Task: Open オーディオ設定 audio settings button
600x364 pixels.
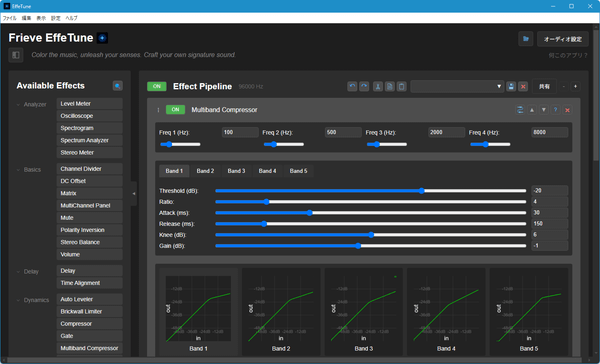Action: (563, 39)
